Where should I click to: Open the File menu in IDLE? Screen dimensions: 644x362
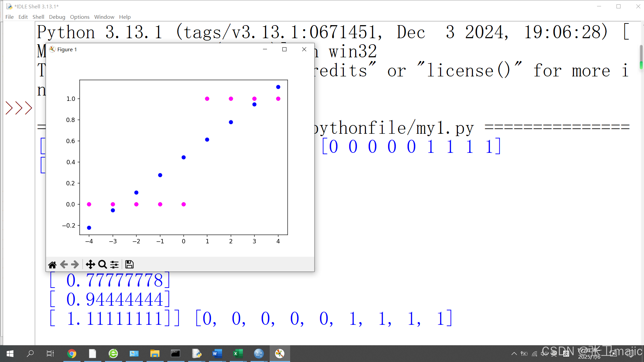coord(9,17)
